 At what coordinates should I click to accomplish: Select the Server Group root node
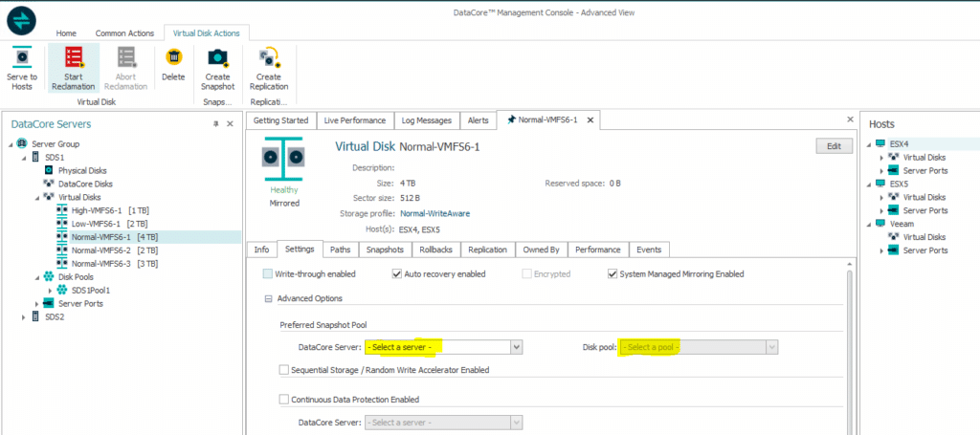point(56,144)
